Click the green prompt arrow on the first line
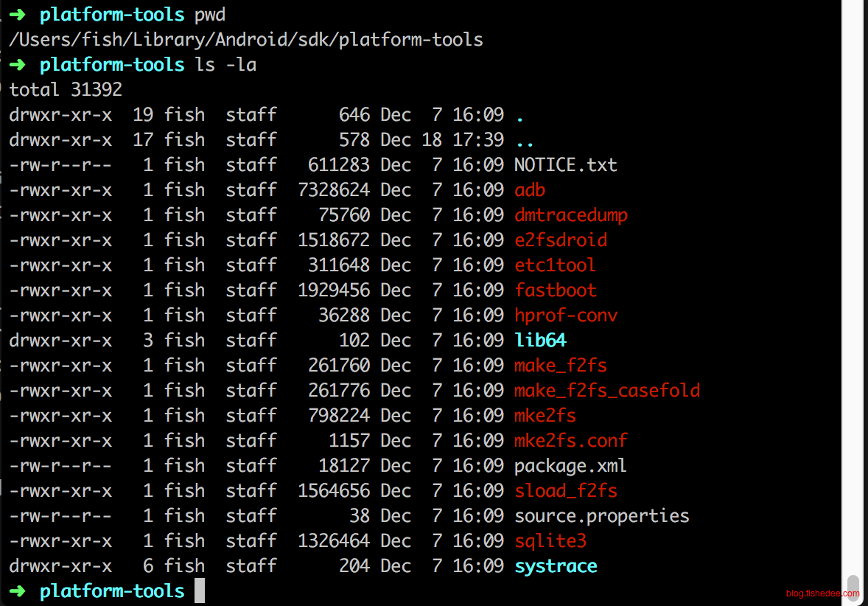The width and height of the screenshot is (868, 606). (x=18, y=15)
